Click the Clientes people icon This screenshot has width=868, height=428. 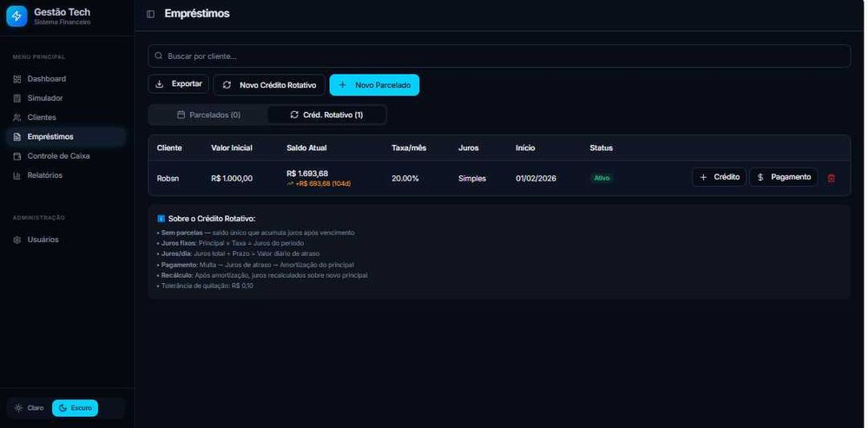point(17,118)
